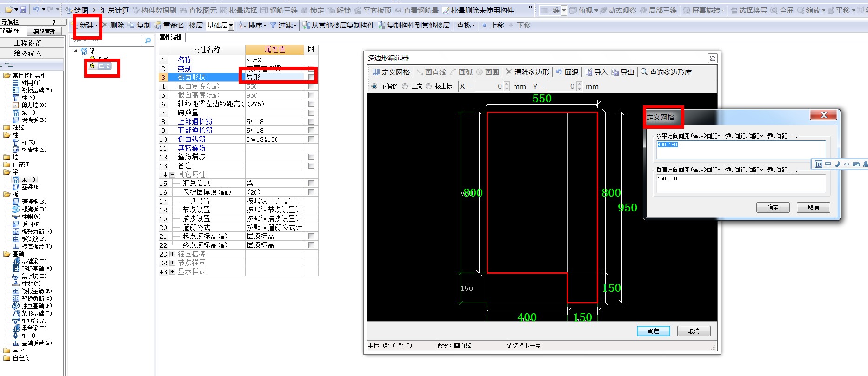Toggle 附加 checkbox for 上部通长筋 row
This screenshot has width=868, height=376.
[311, 122]
